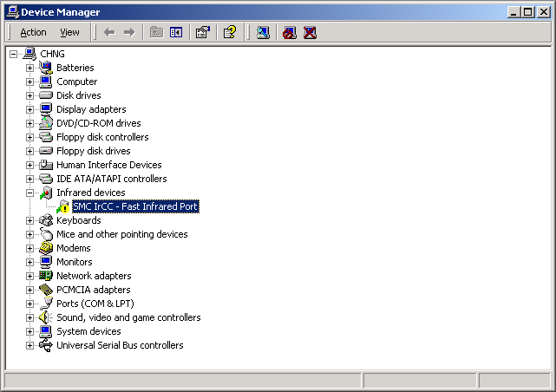The height and width of the screenshot is (392, 556).
Task: Expand the Ports (COM & LPT) node
Action: point(29,304)
